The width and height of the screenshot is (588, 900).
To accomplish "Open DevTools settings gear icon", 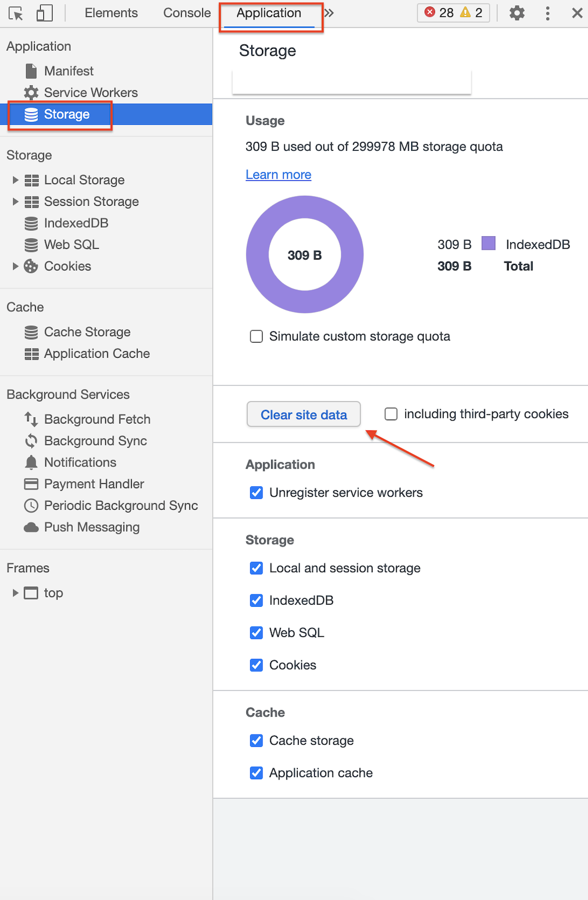I will 517,13.
